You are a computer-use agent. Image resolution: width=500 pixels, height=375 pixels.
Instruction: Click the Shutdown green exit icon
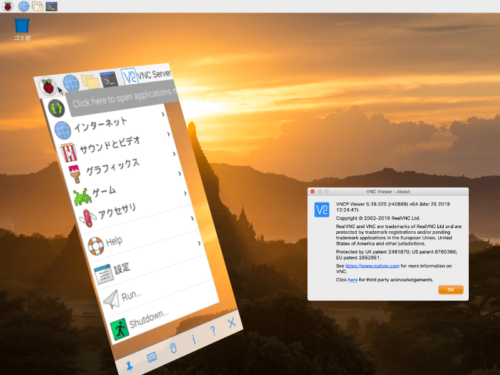click(x=119, y=329)
